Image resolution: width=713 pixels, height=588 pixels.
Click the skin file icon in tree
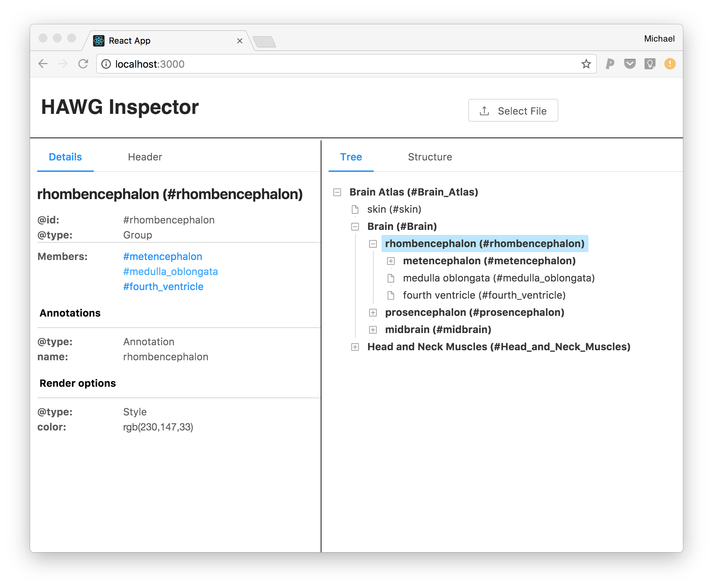355,209
